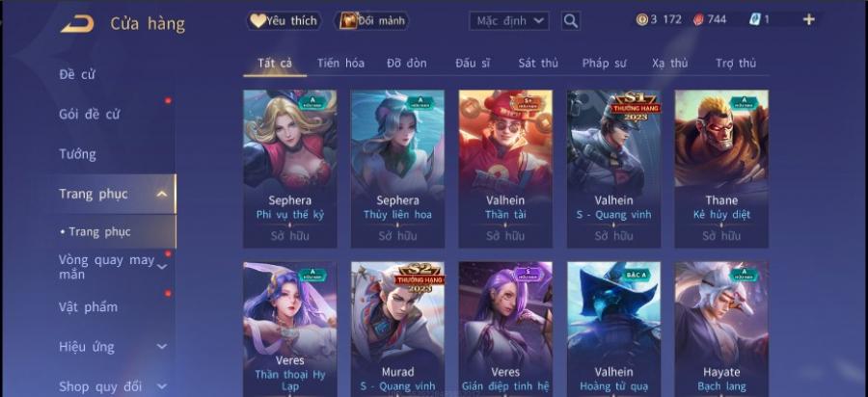Expand the Shop quy đổi section

point(162,386)
